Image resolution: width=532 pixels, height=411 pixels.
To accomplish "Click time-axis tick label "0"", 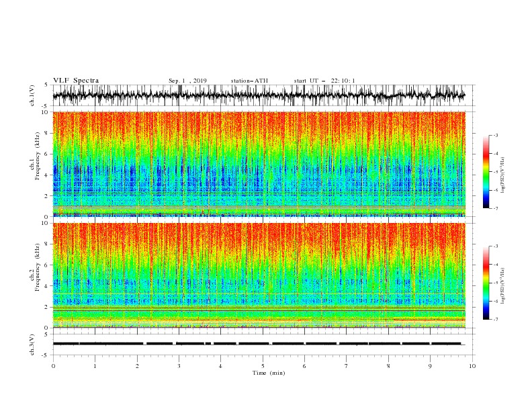I will click(53, 366).
